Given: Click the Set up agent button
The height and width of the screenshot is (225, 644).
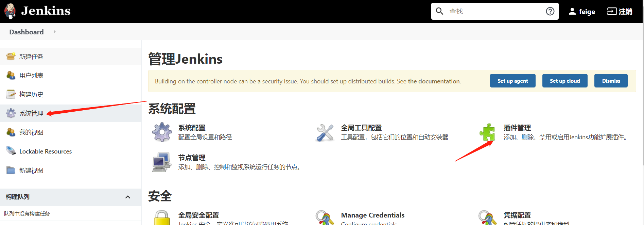Looking at the screenshot, I should click(512, 81).
